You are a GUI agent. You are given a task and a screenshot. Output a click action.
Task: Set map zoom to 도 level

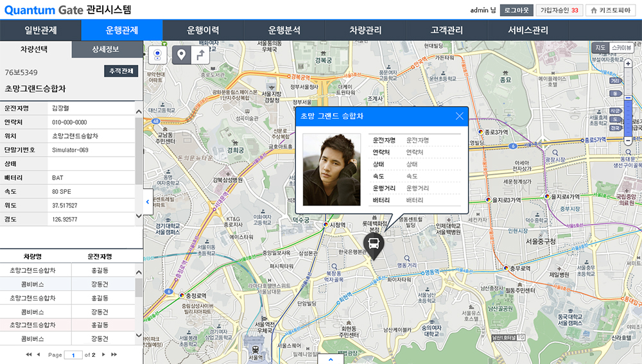(x=616, y=119)
